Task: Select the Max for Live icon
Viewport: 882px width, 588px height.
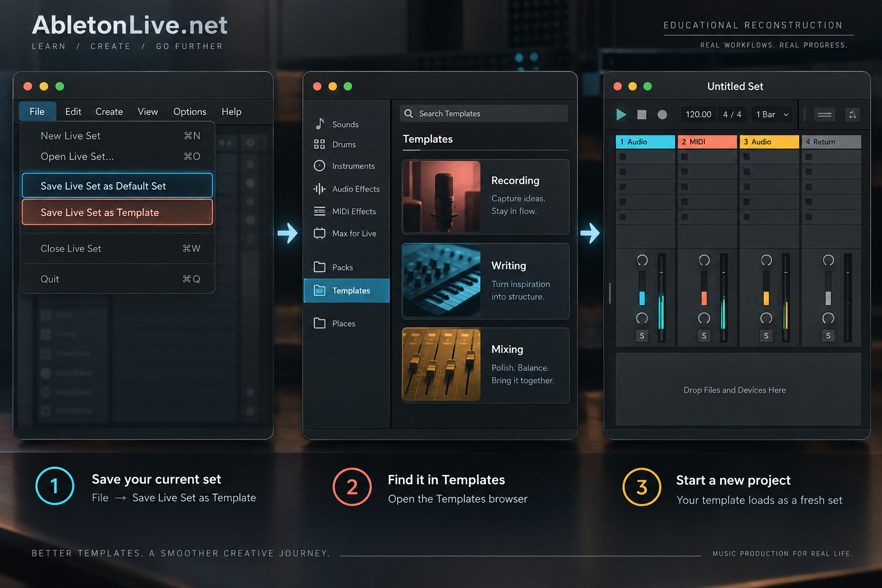Action: [x=319, y=233]
